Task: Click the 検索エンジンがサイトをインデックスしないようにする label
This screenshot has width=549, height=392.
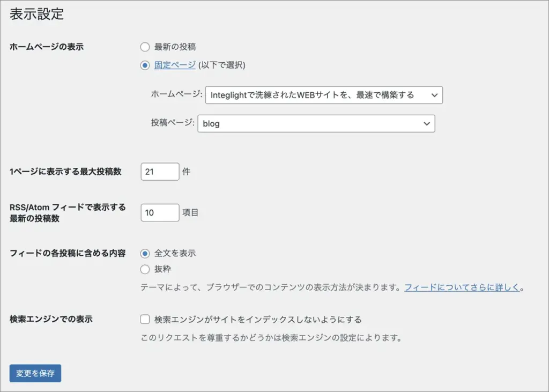Action: tap(258, 320)
